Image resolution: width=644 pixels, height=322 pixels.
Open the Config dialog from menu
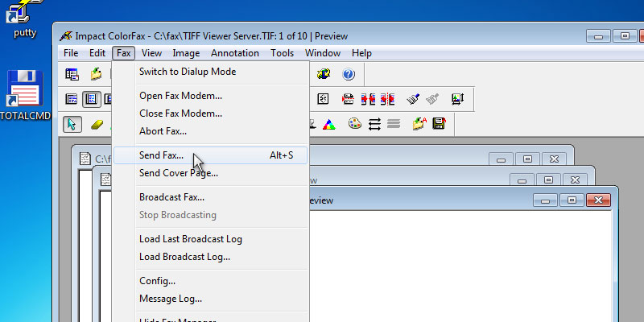click(157, 281)
